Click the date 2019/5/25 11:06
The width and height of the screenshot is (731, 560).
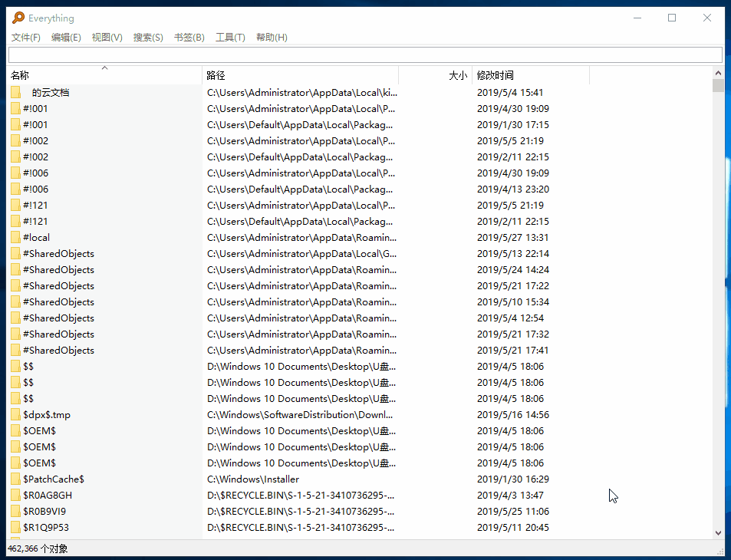tap(513, 511)
